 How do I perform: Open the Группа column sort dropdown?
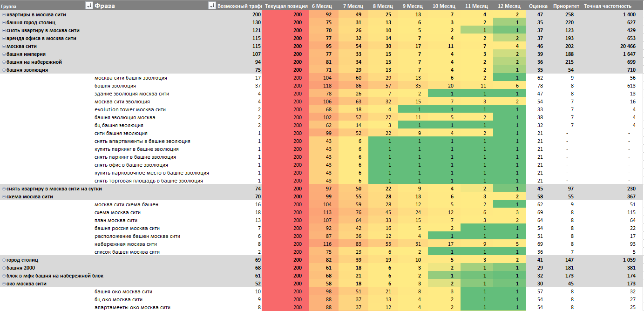pyautogui.click(x=89, y=6)
